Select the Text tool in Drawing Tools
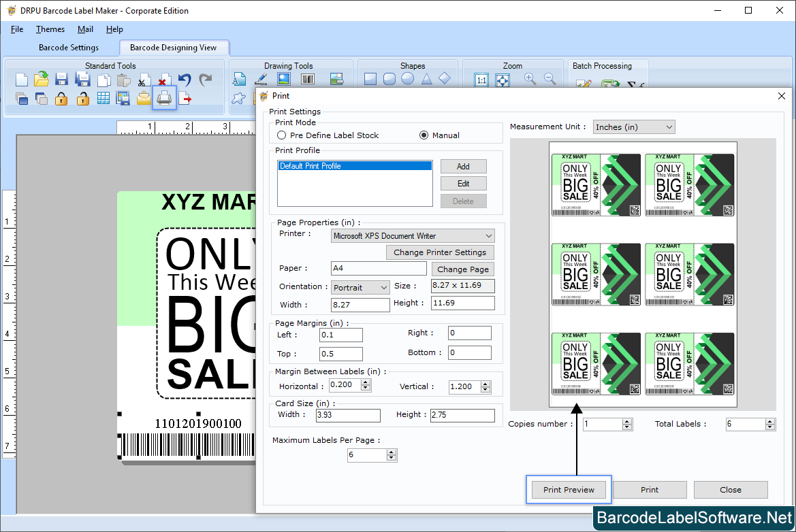 coord(239,79)
